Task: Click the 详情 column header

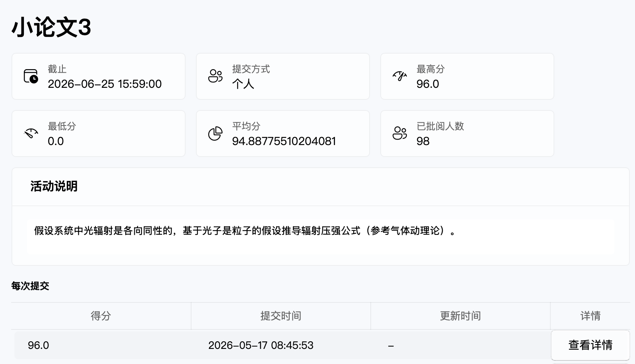Action: pyautogui.click(x=590, y=316)
